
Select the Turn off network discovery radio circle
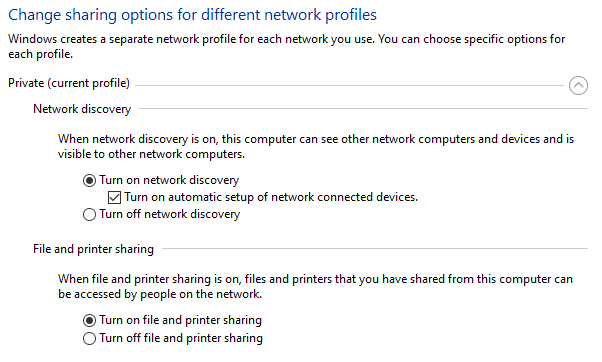[x=89, y=214]
